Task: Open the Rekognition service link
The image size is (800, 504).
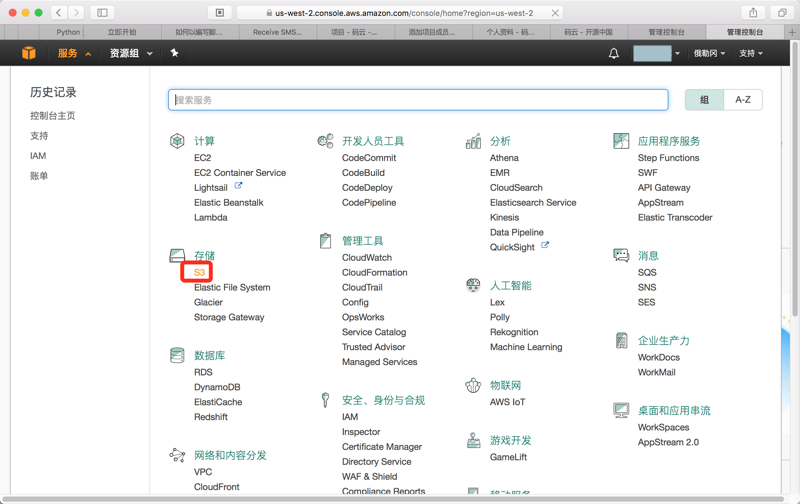Action: click(x=514, y=332)
